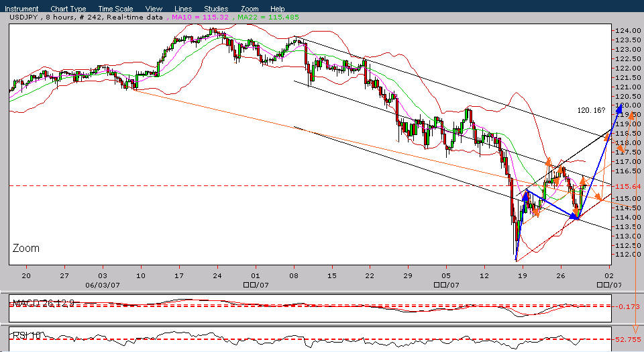644x352 pixels.
Task: Open the Lines menu
Action: (182, 9)
